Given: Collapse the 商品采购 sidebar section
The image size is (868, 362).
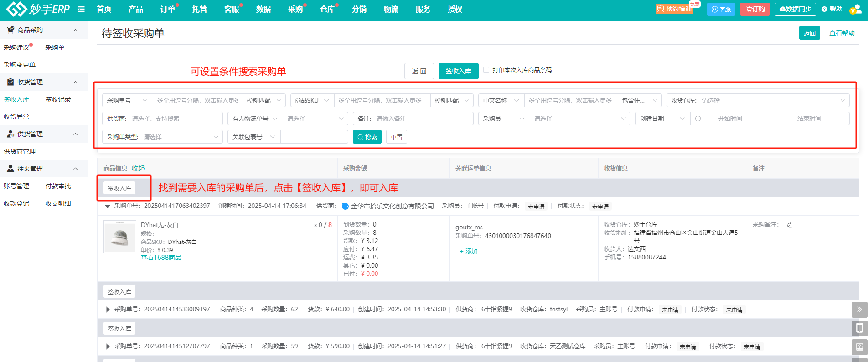Looking at the screenshot, I should [76, 30].
